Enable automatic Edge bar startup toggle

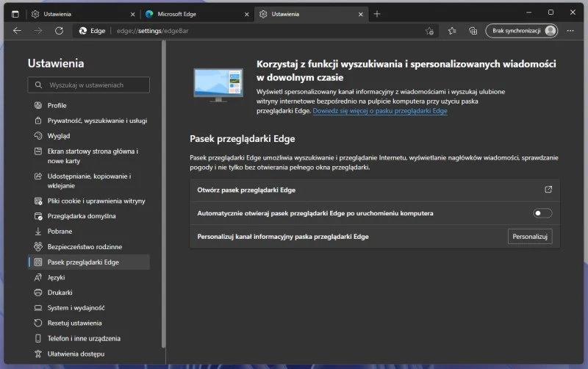542,213
